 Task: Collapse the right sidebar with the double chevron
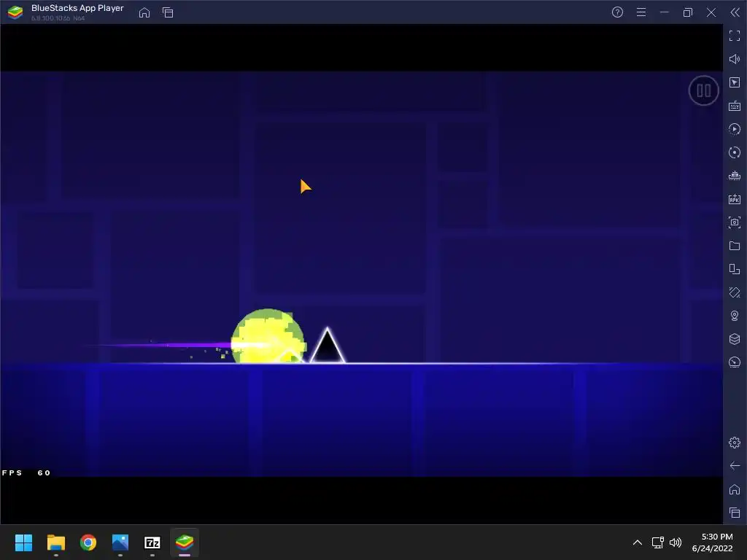click(x=735, y=12)
